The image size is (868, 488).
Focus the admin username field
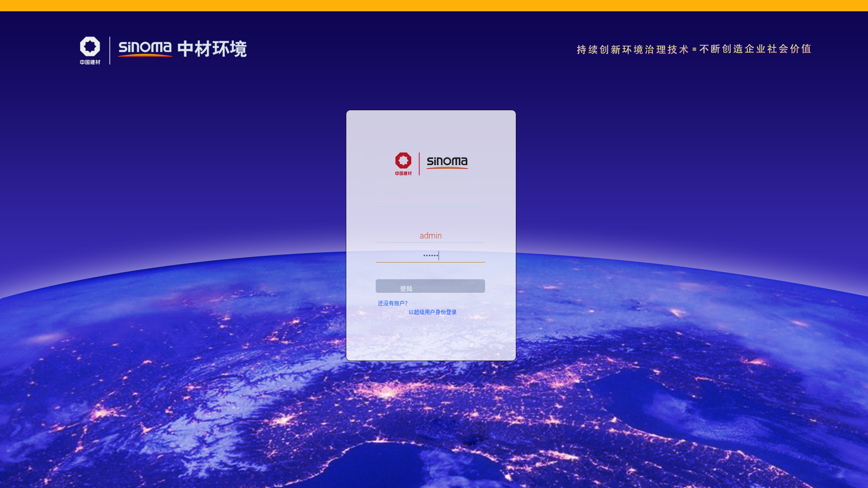point(430,236)
